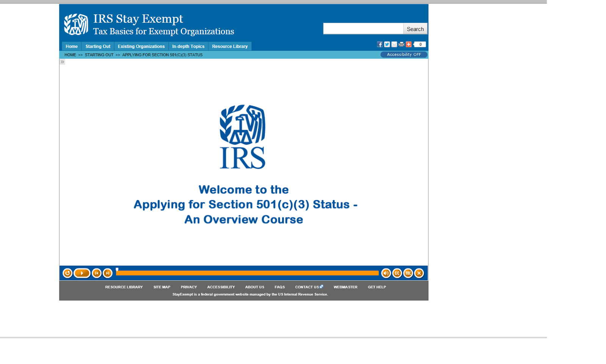Share this page on Facebook
This screenshot has height=364, width=606.
380,44
